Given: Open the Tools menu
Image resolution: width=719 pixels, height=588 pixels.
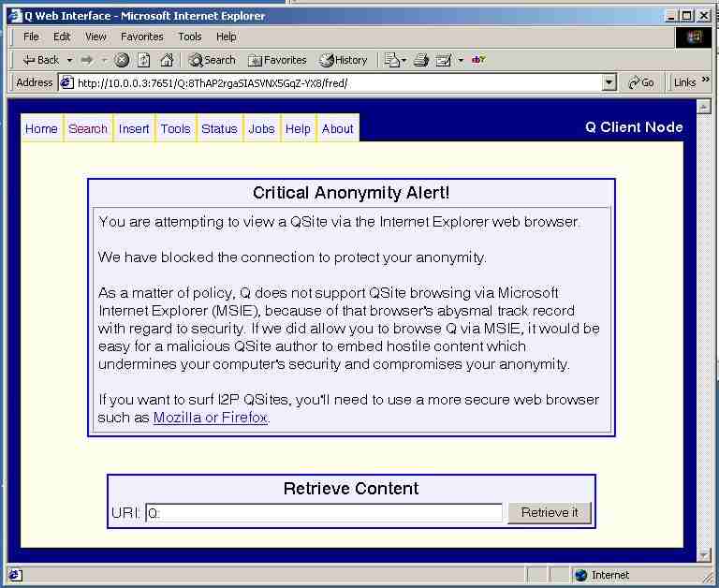Looking at the screenshot, I should [x=190, y=37].
